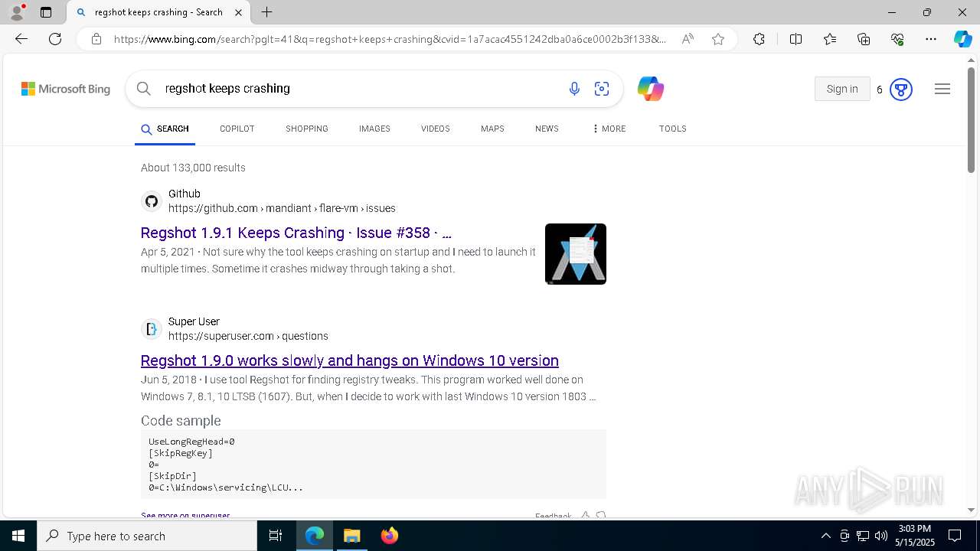Activate Read aloud icon in address bar
This screenshot has height=551, width=980.
pyautogui.click(x=688, y=39)
